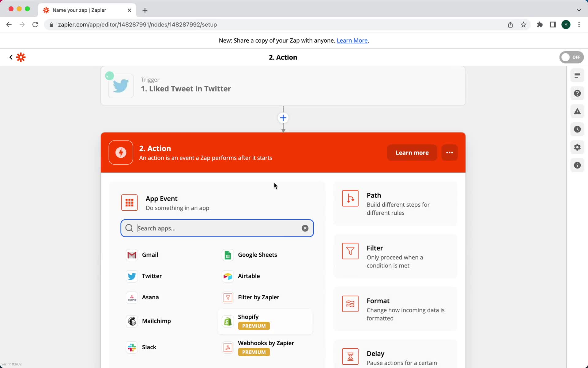Select the Zapier menu icon
This screenshot has height=368, width=588.
21,57
